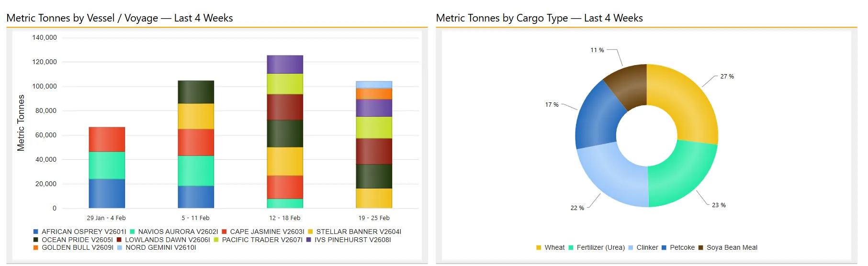This screenshot has height=266, width=868.
Task: Pick purple IVS PINEHURST segment in 19 - 25 Feb bar
Action: pos(374,108)
